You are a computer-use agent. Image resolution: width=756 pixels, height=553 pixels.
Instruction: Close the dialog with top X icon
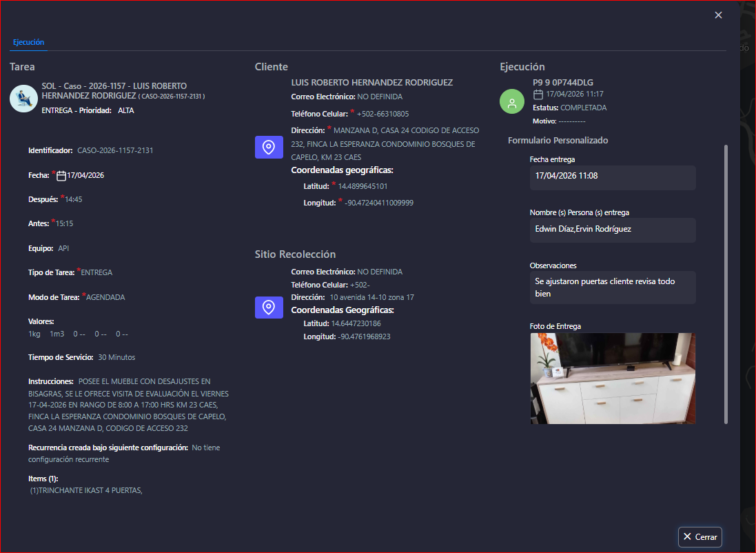[x=718, y=15]
